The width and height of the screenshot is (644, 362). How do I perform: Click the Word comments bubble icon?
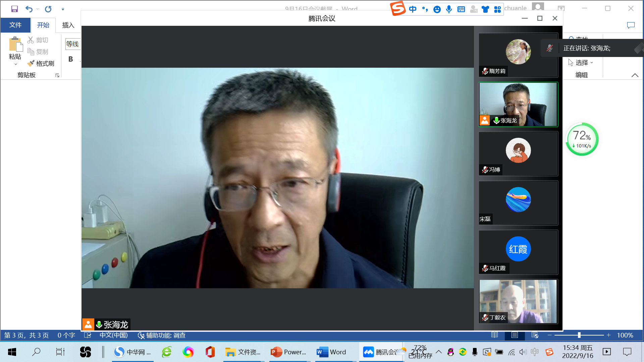631,25
